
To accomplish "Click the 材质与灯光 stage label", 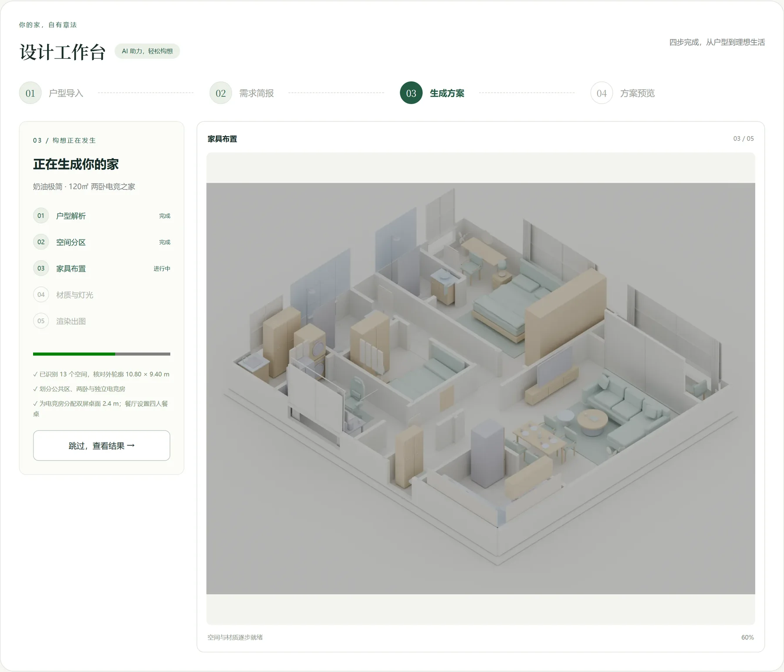I will click(74, 295).
